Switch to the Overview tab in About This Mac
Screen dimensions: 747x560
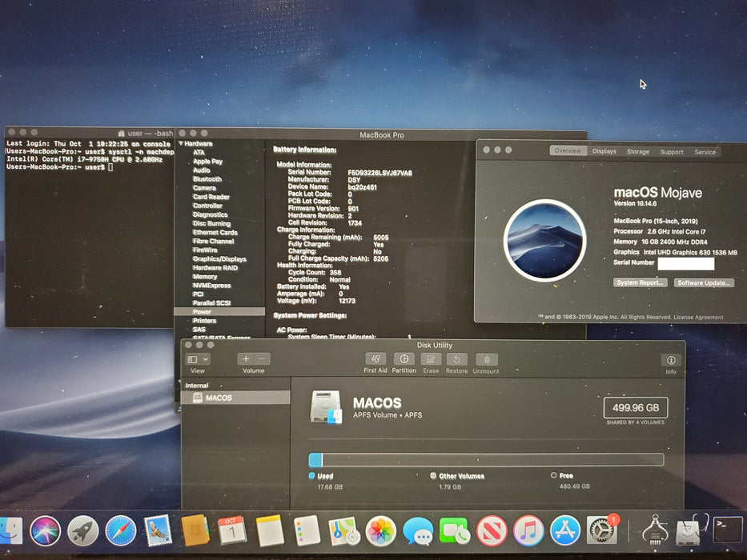[568, 150]
